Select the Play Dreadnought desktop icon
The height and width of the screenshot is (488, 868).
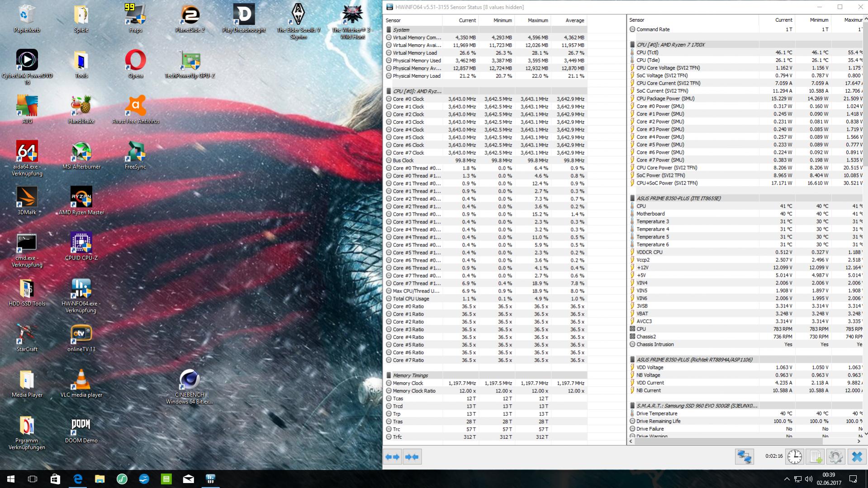244,18
